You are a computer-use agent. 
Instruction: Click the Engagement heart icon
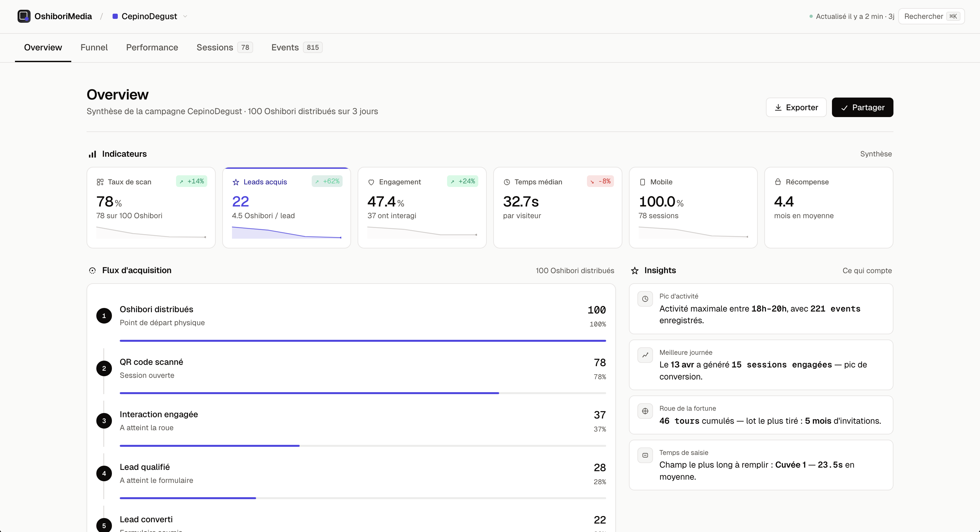point(371,182)
